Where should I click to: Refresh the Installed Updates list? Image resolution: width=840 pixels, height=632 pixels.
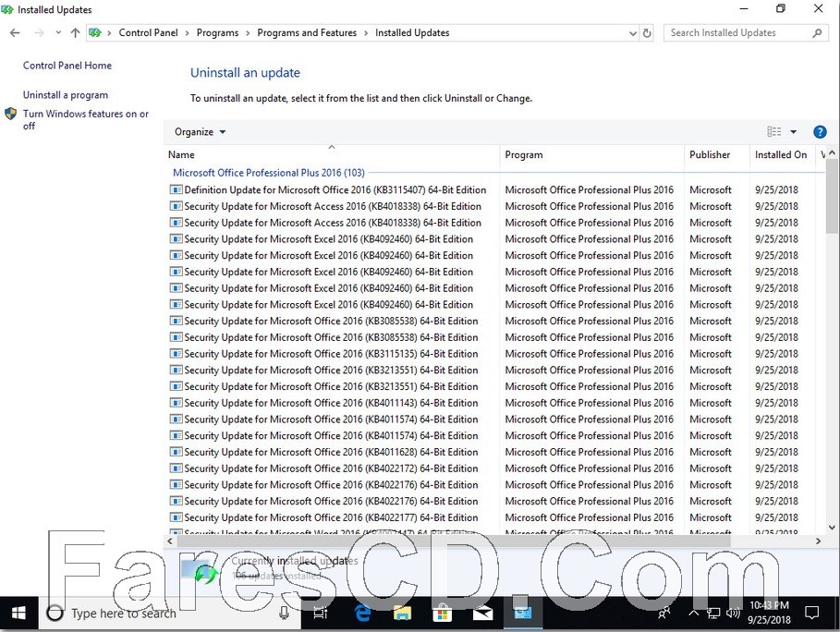click(647, 32)
